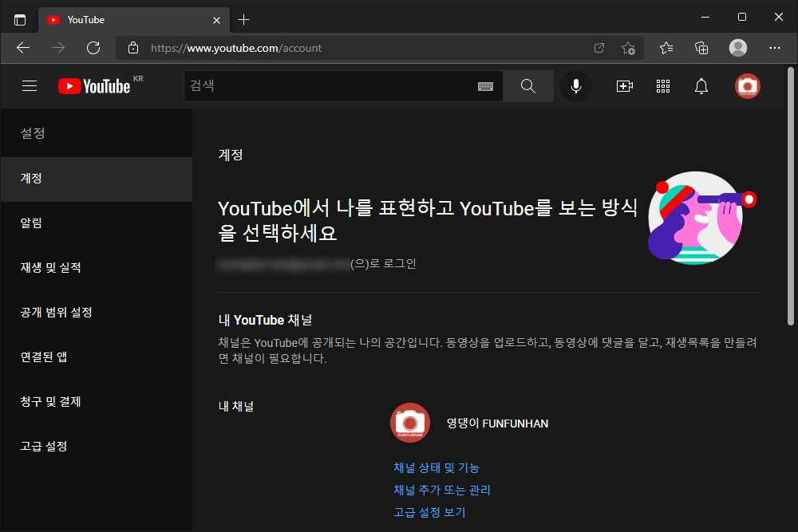Click the browser forward arrow
This screenshot has width=798, height=532.
click(x=58, y=48)
